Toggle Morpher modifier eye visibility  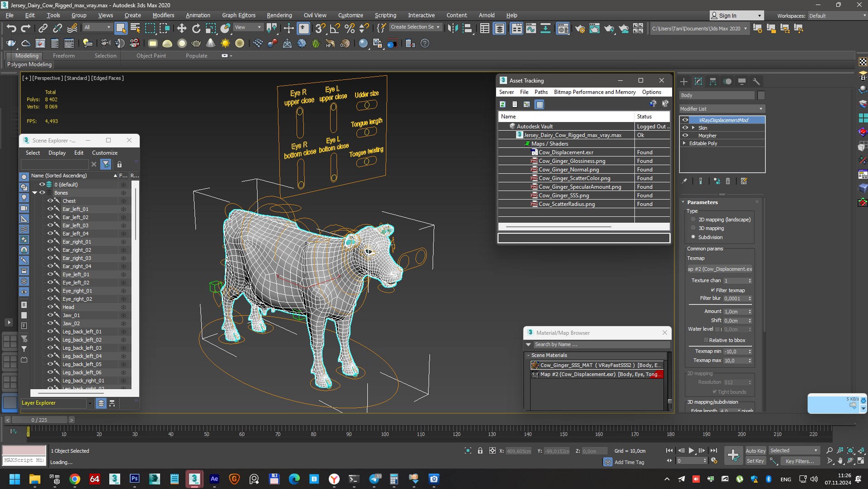685,136
